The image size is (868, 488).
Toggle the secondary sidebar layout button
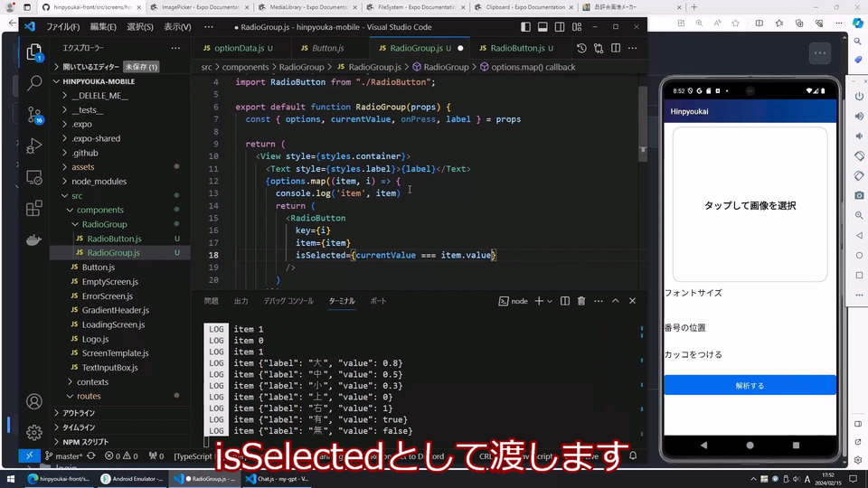click(560, 26)
